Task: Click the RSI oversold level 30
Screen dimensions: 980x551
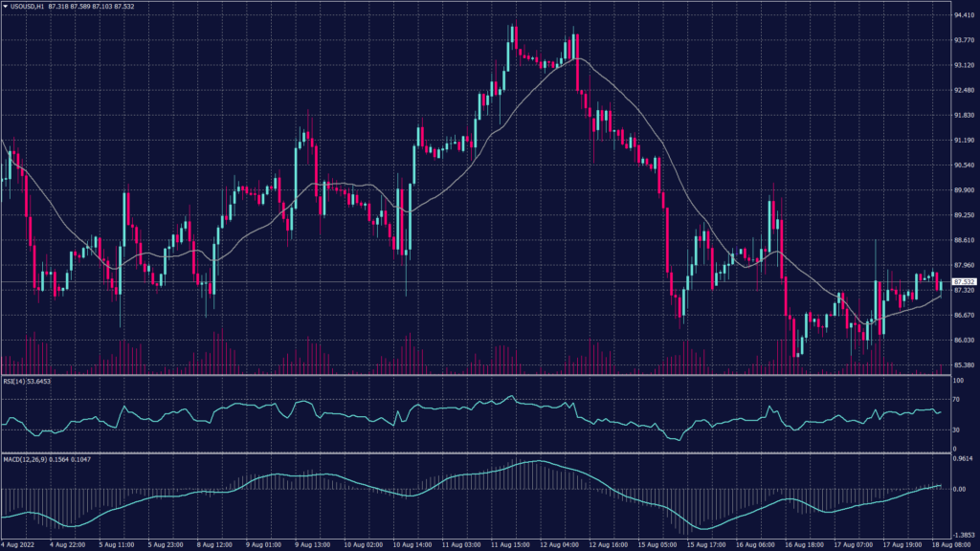Action: (957, 431)
